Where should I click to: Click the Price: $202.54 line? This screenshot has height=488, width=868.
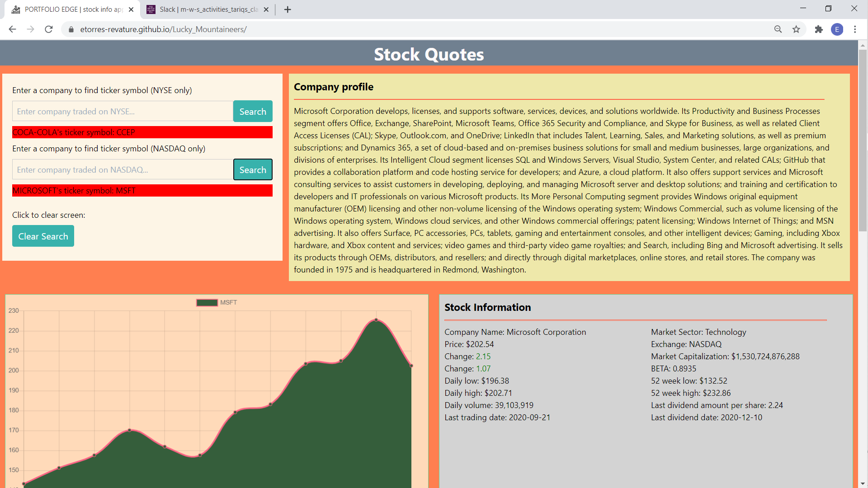(x=469, y=344)
